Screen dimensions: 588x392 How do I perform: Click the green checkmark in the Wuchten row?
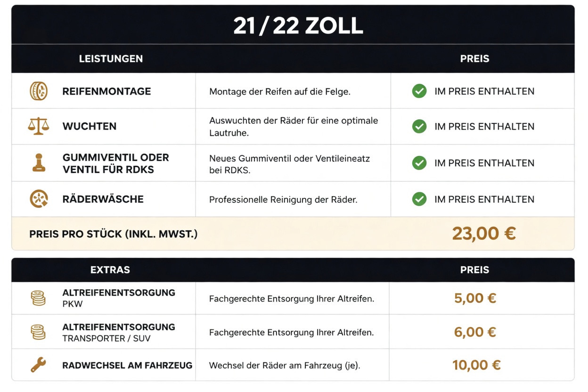[419, 126]
